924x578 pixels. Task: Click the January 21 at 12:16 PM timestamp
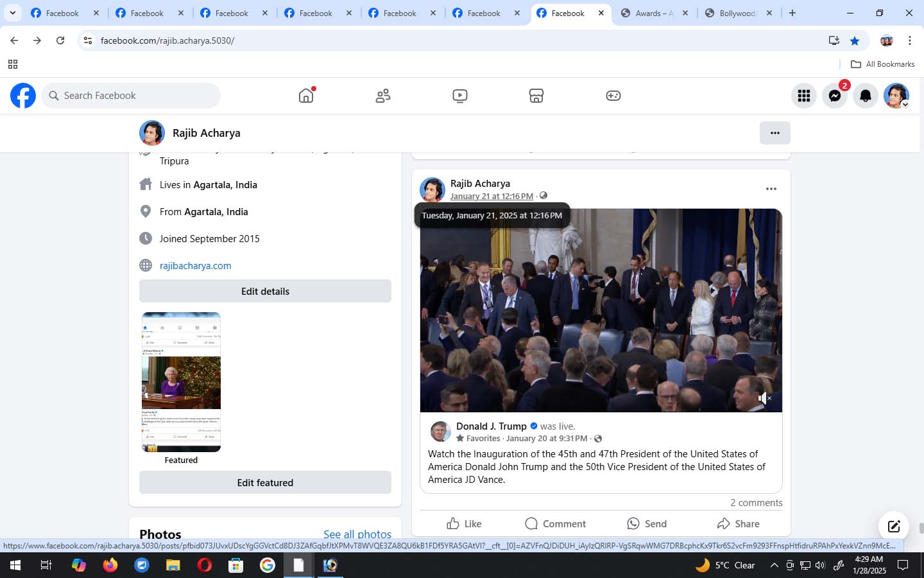(492, 196)
